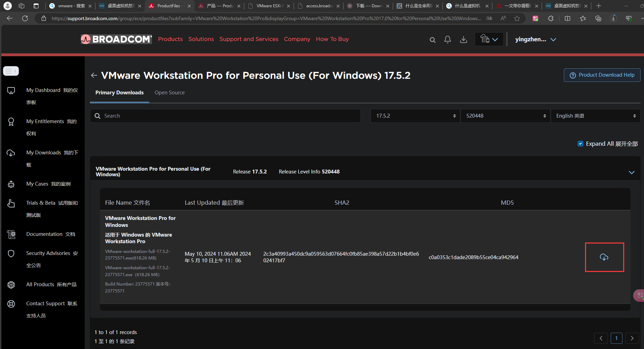Click the downloads Search field
This screenshot has width=644, height=349.
coord(225,116)
